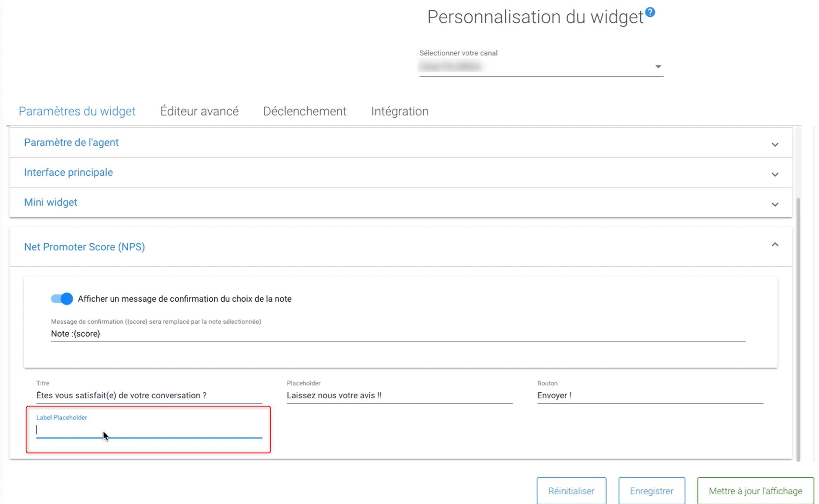Click the Réinitialiser button
This screenshot has width=819, height=504.
click(571, 491)
